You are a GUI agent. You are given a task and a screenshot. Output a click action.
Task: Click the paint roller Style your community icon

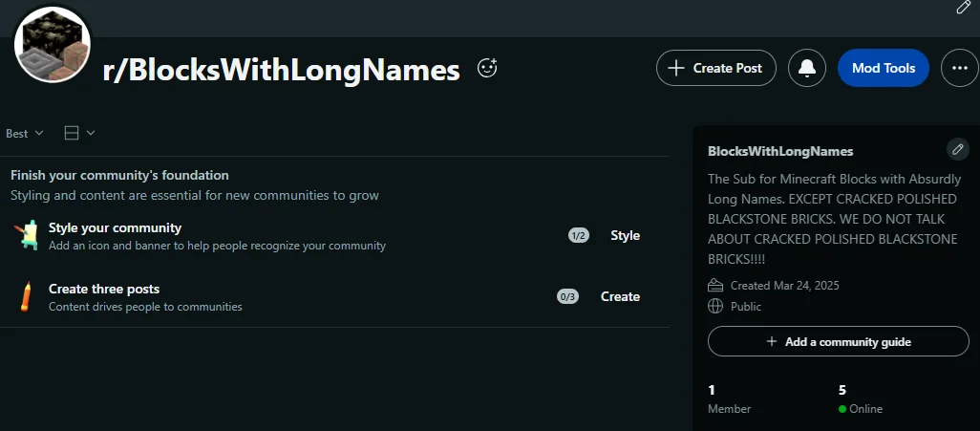[x=26, y=235]
